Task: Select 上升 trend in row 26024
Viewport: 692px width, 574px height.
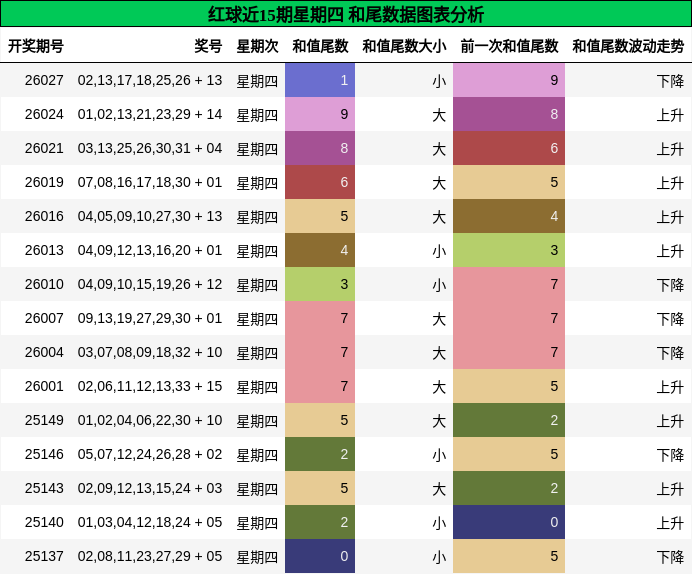Action: point(670,115)
